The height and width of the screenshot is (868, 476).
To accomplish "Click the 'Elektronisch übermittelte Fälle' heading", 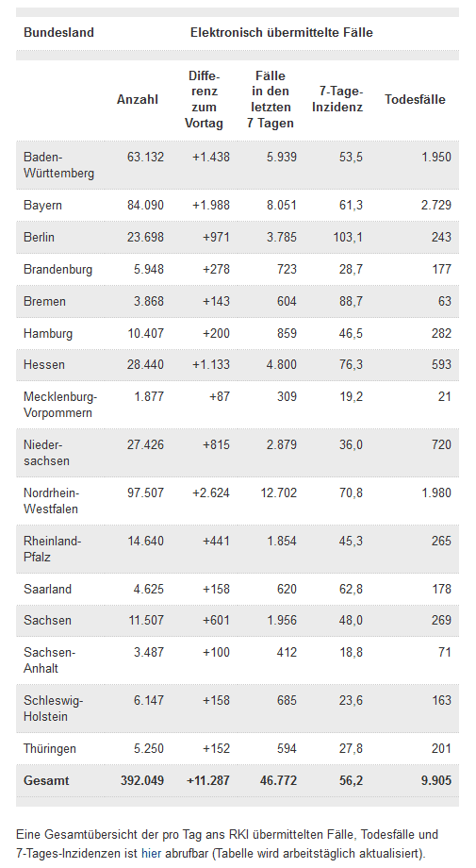I will 282,33.
